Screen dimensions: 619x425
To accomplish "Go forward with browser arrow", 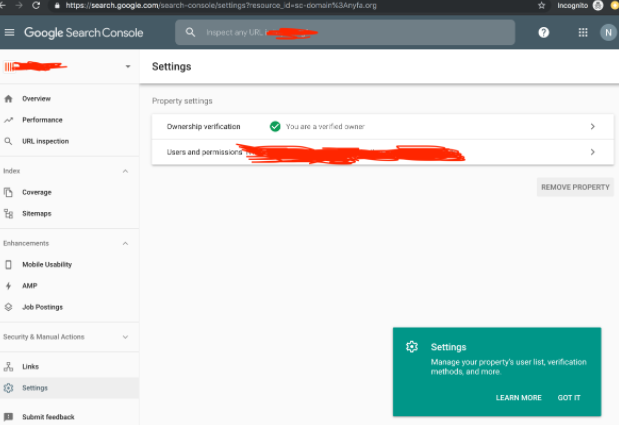I will (18, 6).
